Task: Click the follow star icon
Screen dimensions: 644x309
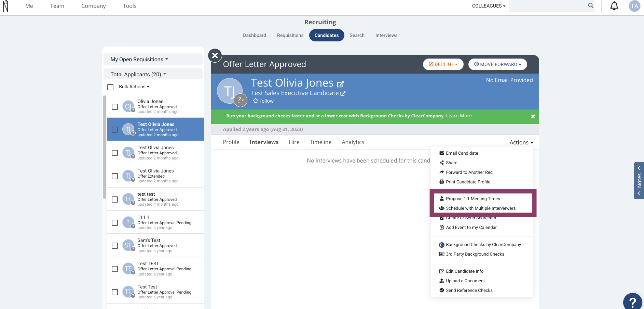Action: (256, 101)
